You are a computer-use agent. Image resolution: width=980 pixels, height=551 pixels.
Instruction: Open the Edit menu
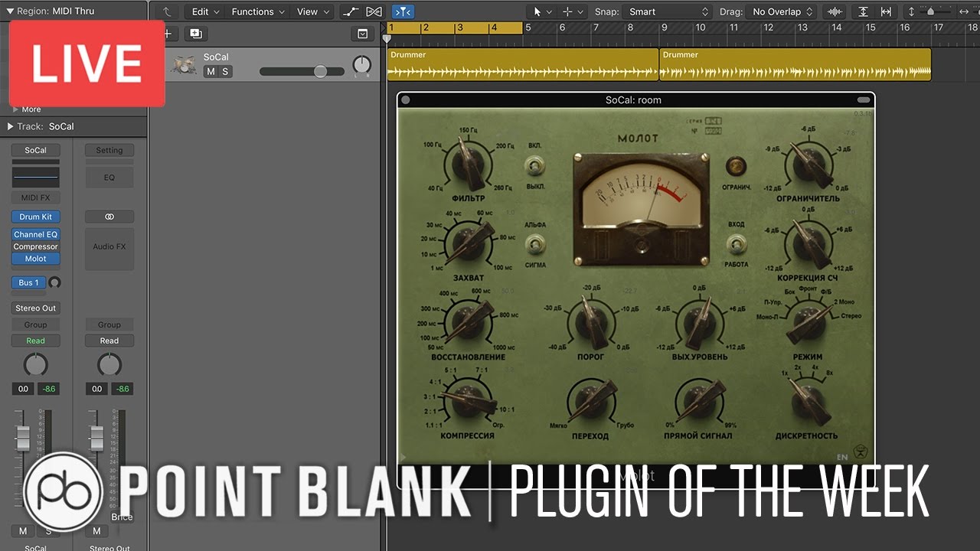[x=205, y=11]
